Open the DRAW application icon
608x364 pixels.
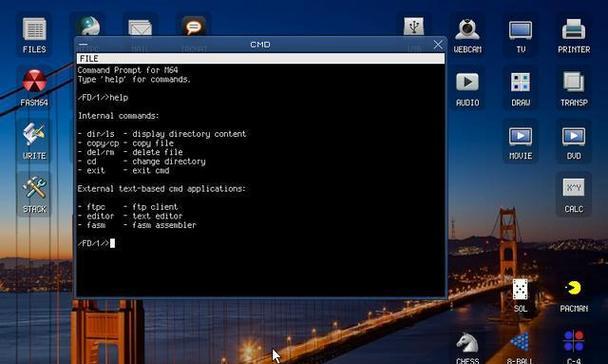pos(520,89)
